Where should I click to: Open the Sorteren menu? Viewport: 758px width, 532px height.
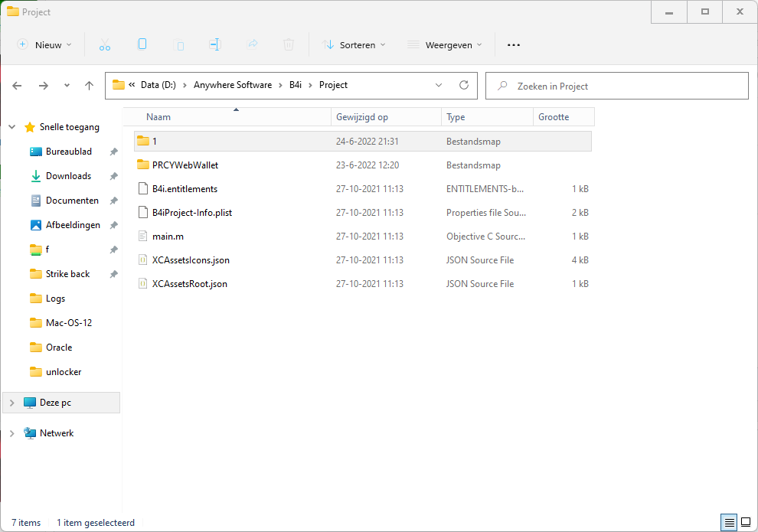pos(354,45)
